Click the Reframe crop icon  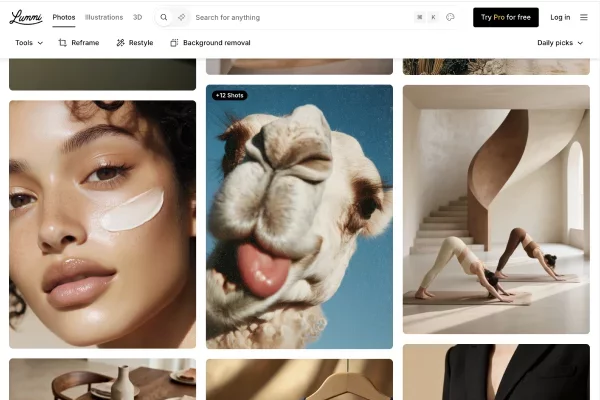(63, 43)
